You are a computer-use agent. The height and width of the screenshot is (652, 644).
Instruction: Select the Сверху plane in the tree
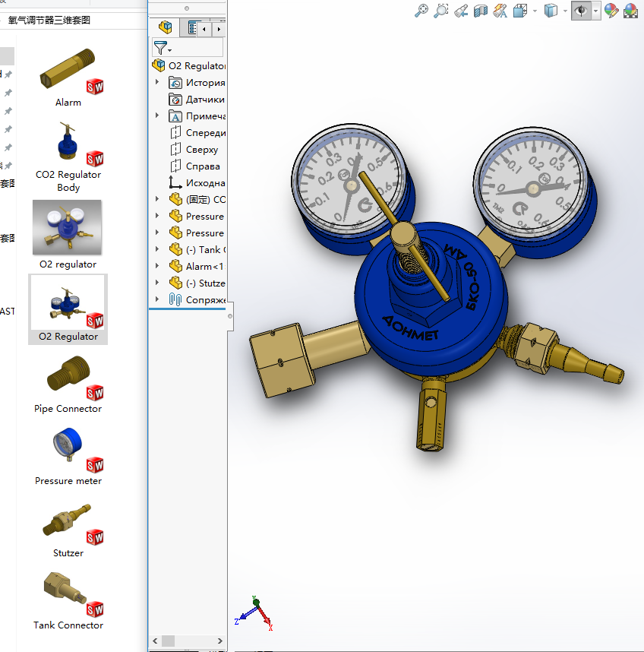click(201, 150)
